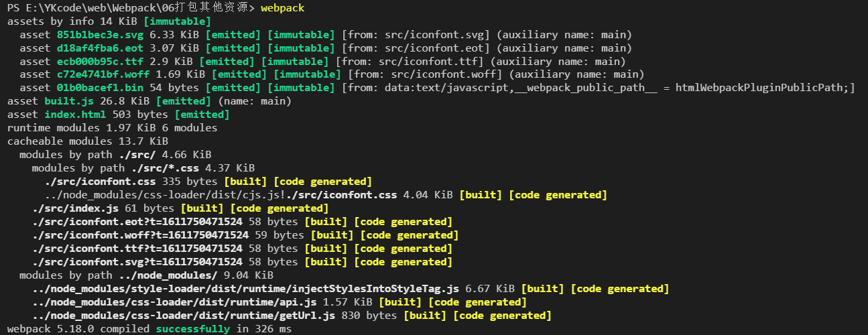868x335 pixels.
Task: Click the injectStylesIntoStyleTag.js module path
Action: [x=245, y=289]
